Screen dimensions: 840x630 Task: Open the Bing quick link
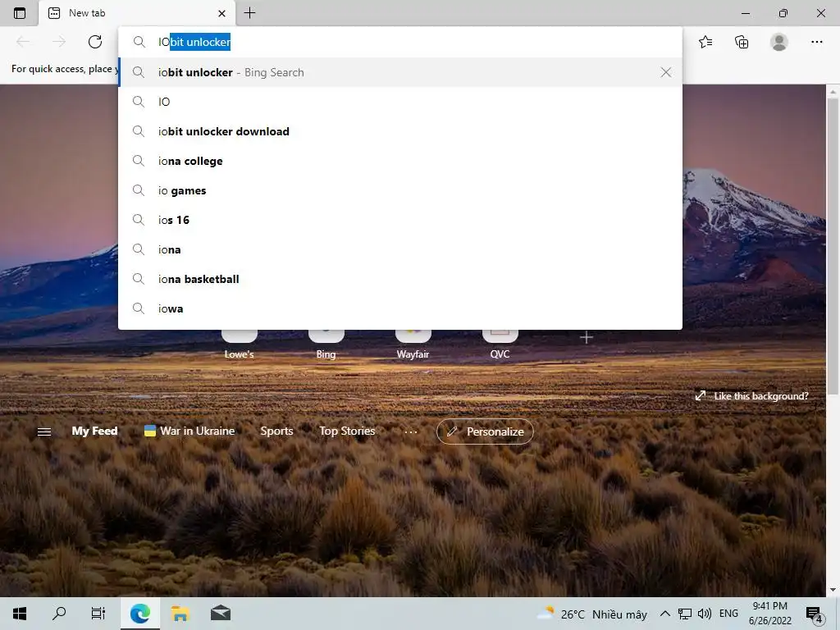[x=326, y=344]
